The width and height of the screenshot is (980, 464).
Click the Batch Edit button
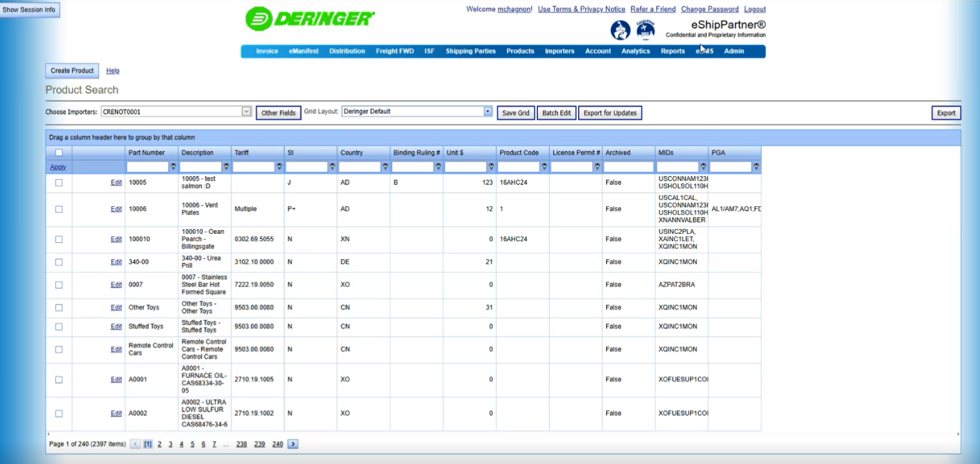point(556,113)
